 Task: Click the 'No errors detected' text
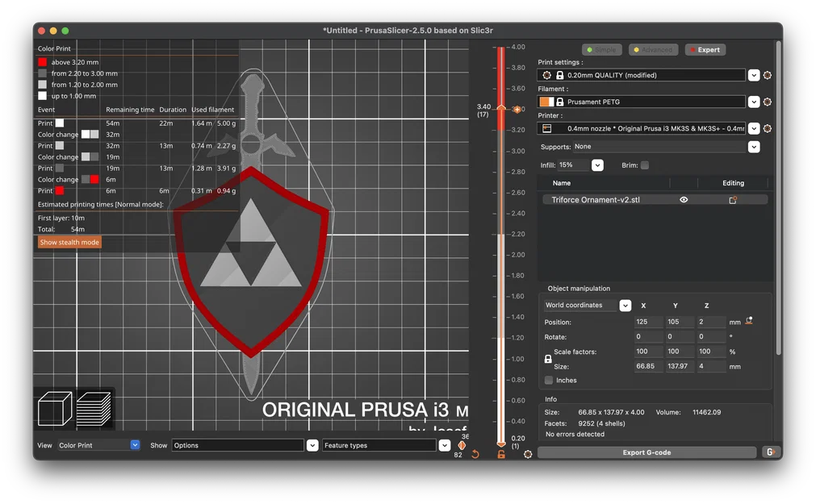click(575, 435)
